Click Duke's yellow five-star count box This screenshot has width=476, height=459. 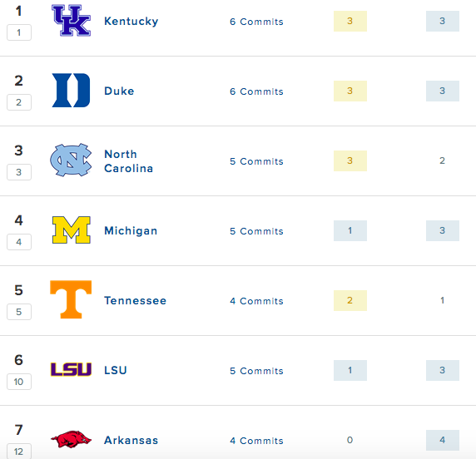[x=350, y=91]
